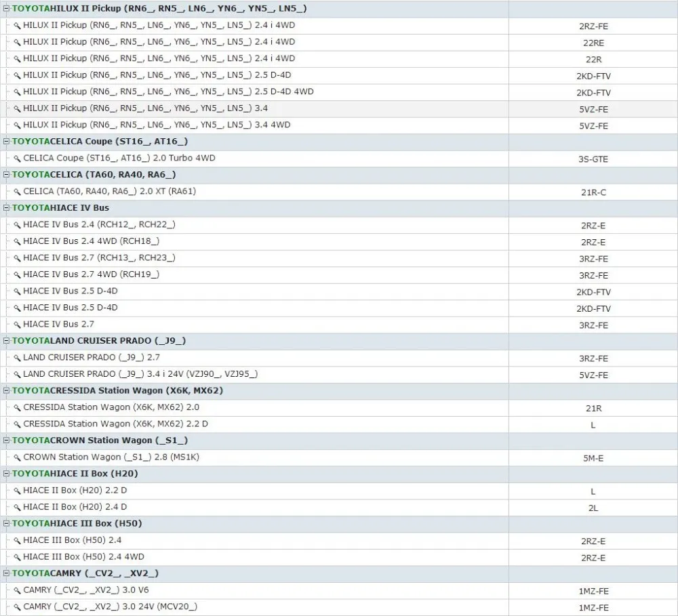Click engine code 3S-GTE cell
Viewport: 678px width, 616px height.
[x=593, y=159]
